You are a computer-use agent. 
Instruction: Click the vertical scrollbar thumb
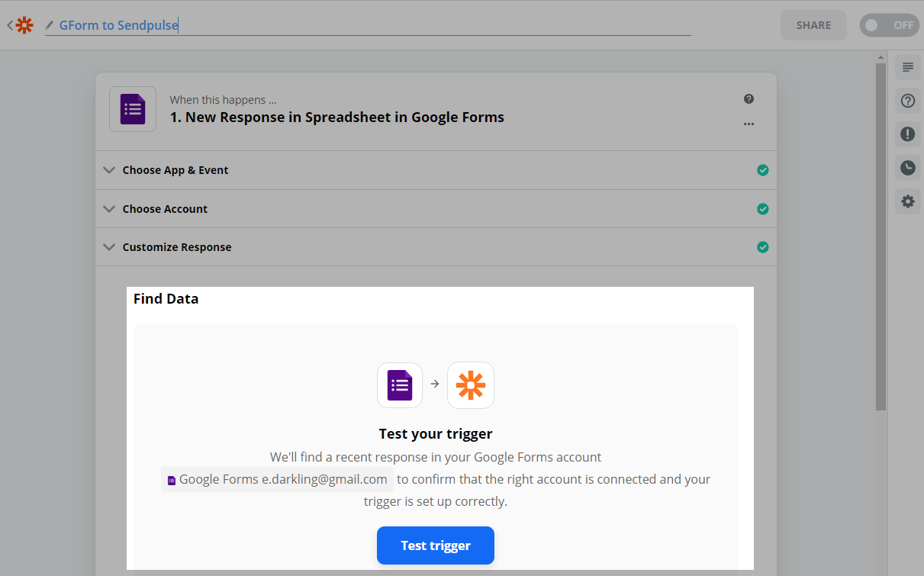tap(881, 237)
